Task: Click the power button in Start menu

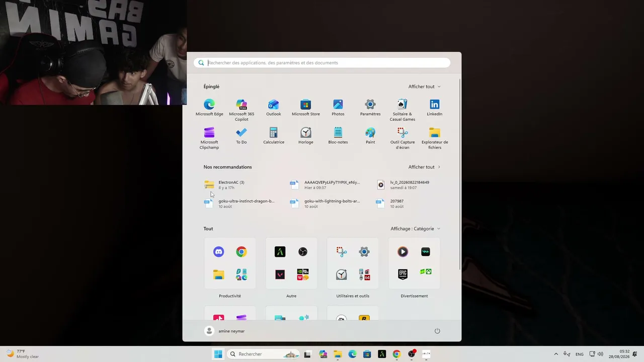Action: point(437,331)
